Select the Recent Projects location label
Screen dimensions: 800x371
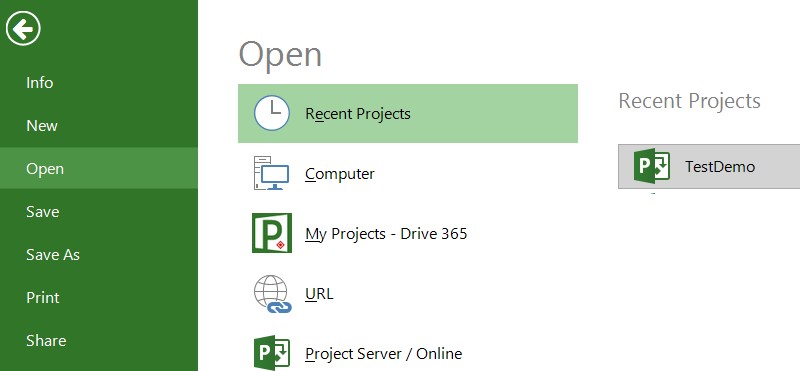click(x=358, y=114)
